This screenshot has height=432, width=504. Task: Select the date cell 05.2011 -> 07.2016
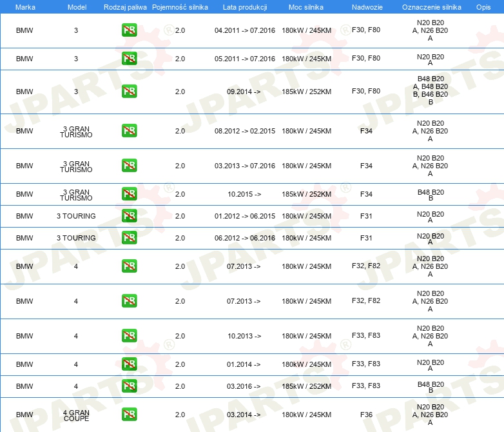pyautogui.click(x=245, y=59)
